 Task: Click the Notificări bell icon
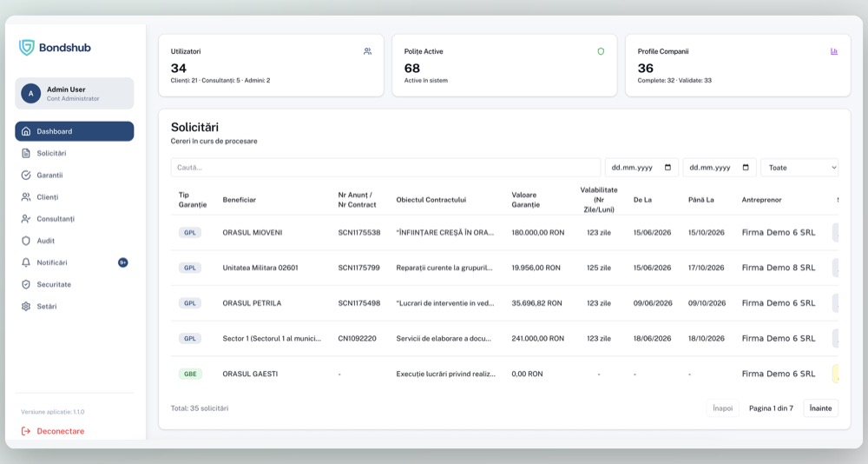(26, 262)
